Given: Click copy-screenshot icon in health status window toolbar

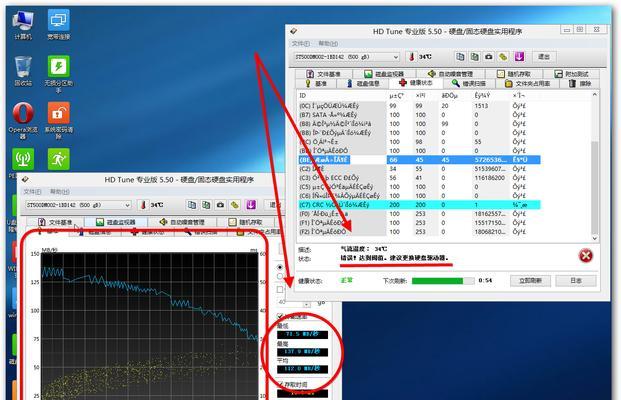Looking at the screenshot, I should tap(474, 57).
